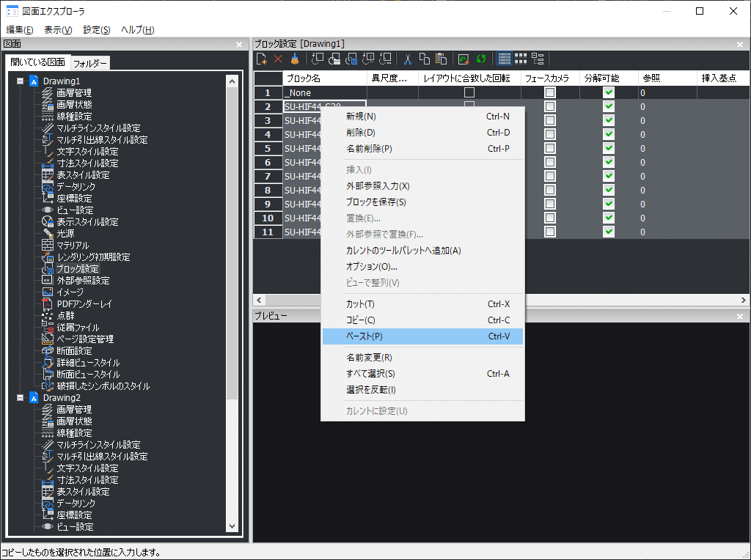
Task: Click tree panel scroll down arrow
Action: [x=232, y=526]
